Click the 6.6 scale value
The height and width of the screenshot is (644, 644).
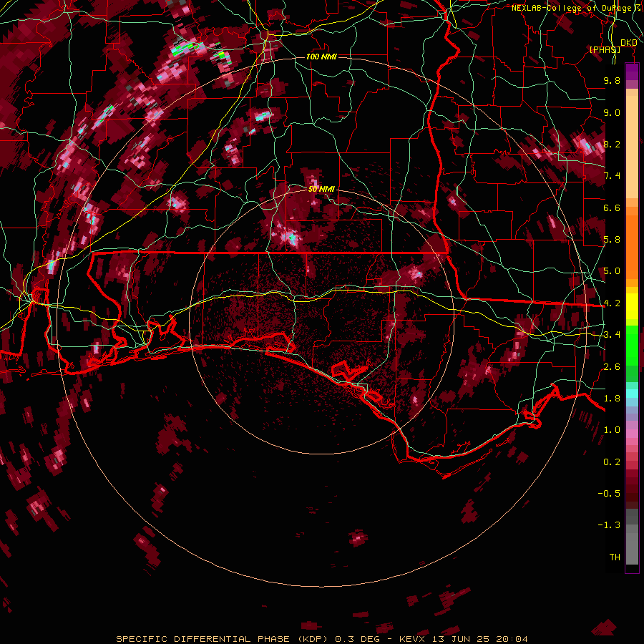tap(612, 208)
